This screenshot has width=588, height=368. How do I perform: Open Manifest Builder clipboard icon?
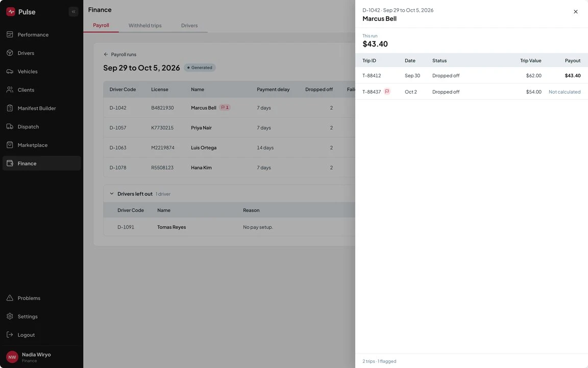pos(10,108)
